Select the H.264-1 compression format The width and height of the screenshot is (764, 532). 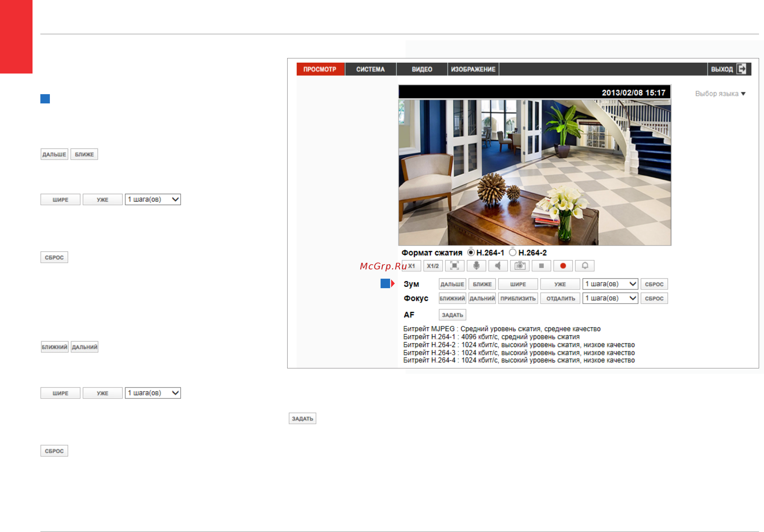471,252
